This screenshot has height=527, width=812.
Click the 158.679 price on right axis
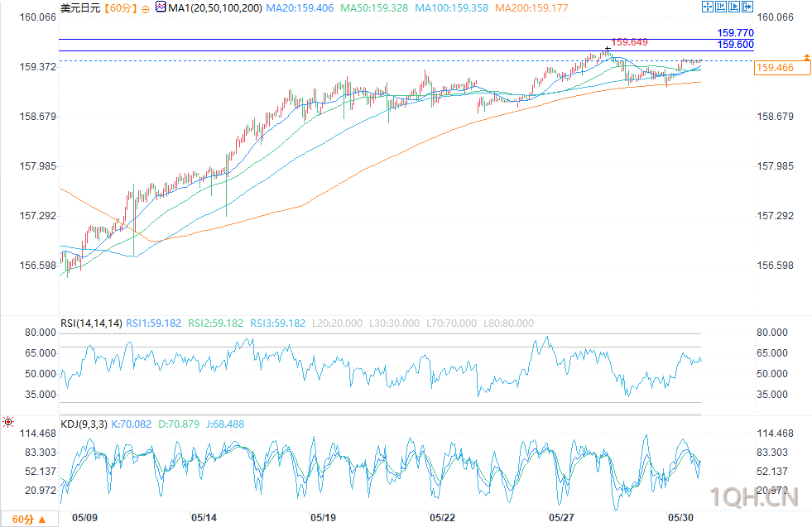point(776,117)
